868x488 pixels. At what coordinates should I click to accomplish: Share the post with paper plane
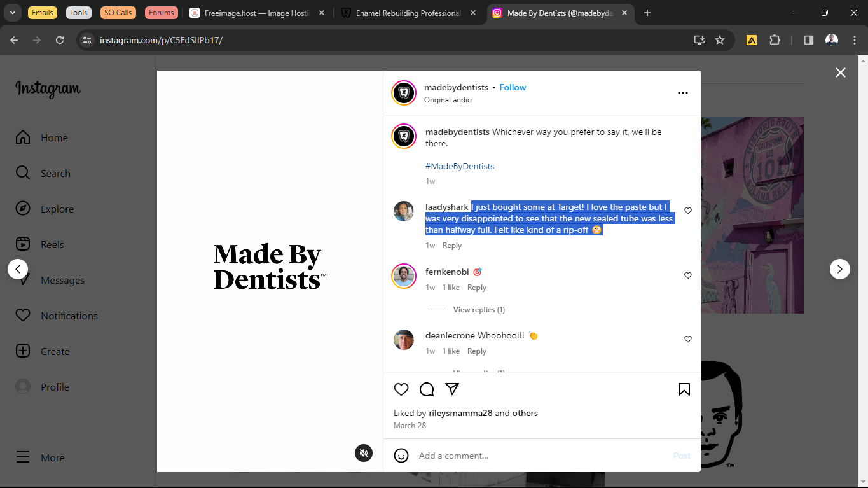tap(452, 389)
